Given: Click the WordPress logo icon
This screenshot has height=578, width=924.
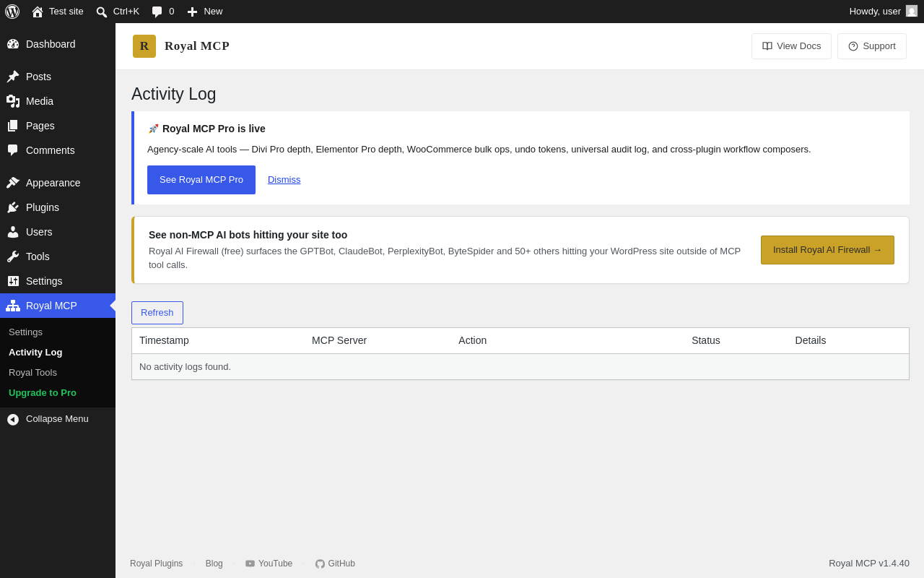Looking at the screenshot, I should click(12, 12).
